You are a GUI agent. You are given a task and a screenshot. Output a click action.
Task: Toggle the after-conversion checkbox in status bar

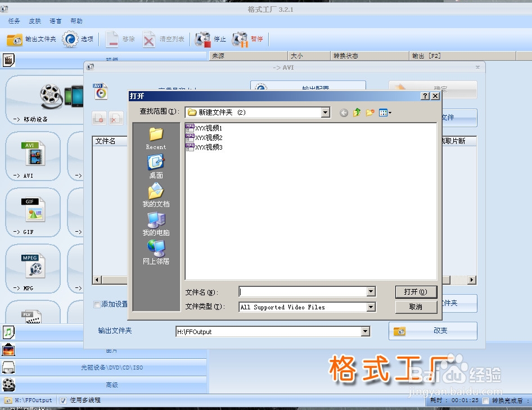click(486, 401)
